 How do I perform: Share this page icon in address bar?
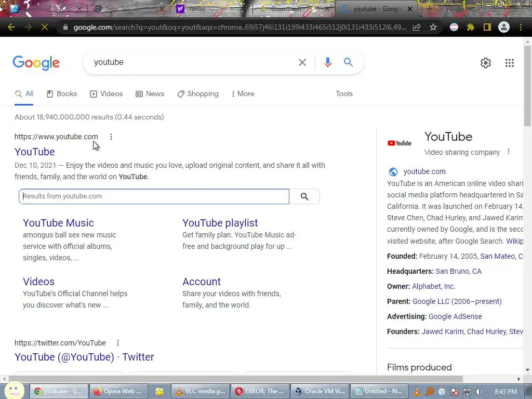click(x=417, y=27)
